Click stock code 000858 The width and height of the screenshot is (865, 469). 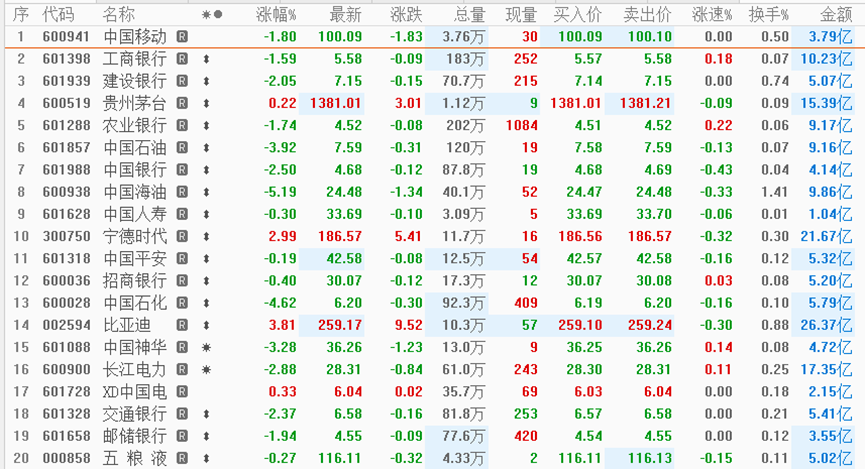tap(66, 458)
